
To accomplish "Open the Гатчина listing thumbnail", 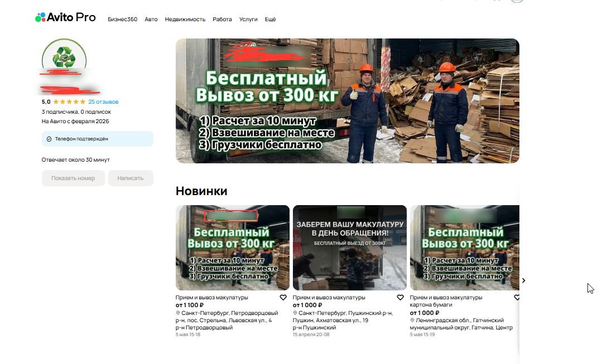I will (x=465, y=247).
